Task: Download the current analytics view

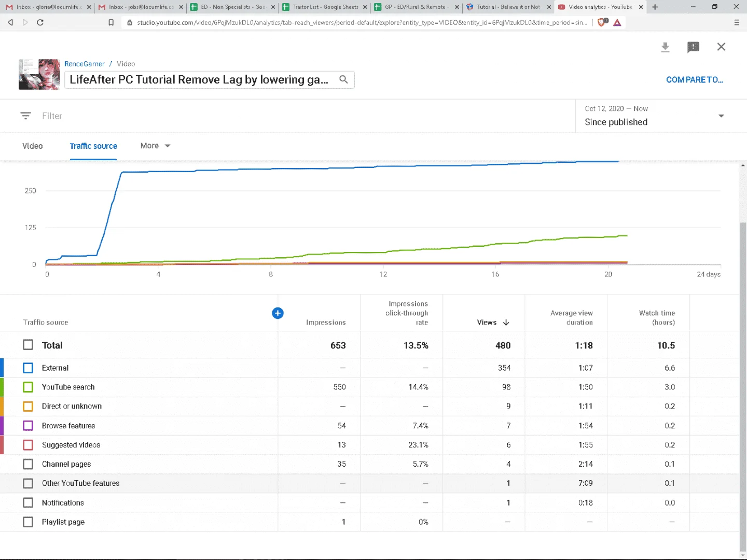Action: [x=665, y=47]
